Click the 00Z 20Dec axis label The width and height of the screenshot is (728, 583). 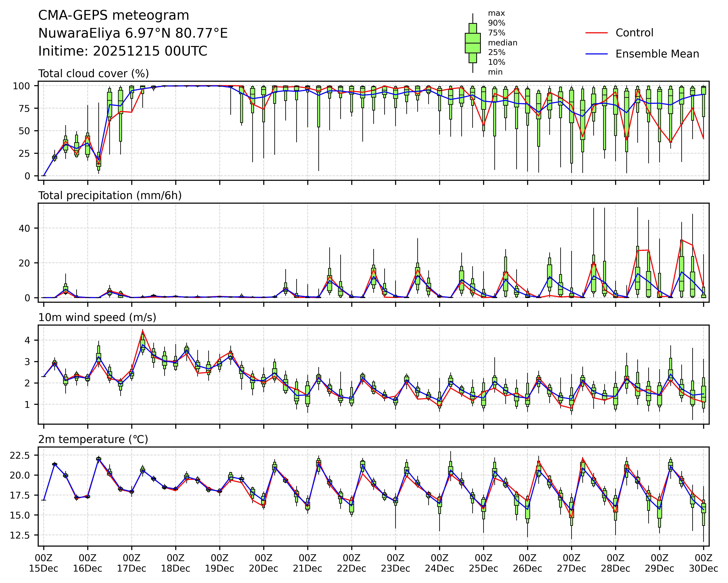[263, 563]
